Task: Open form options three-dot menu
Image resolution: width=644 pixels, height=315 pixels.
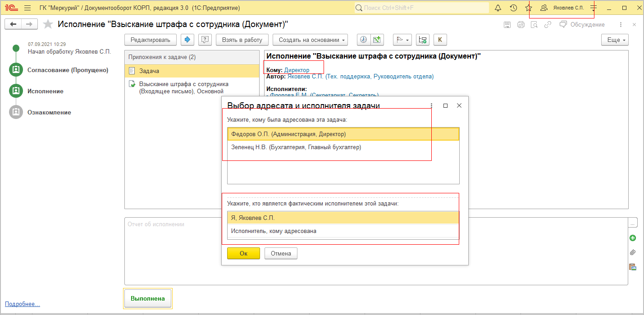Action: (621, 25)
